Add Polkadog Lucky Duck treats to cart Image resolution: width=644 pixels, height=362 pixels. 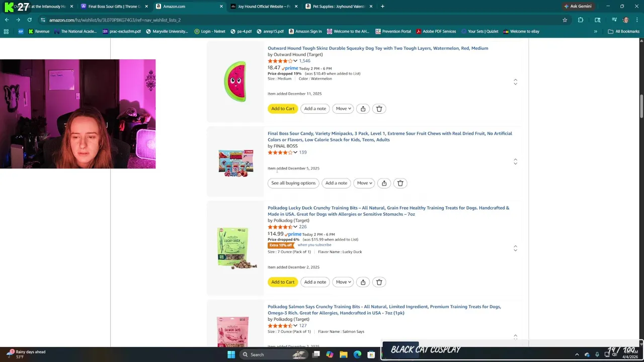tap(283, 282)
